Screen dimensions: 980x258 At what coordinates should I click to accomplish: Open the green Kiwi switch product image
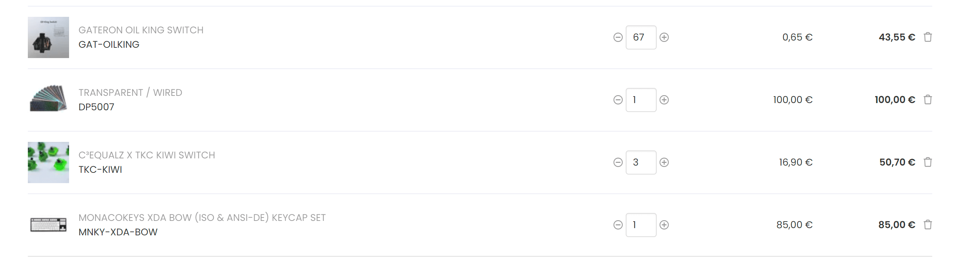click(48, 162)
